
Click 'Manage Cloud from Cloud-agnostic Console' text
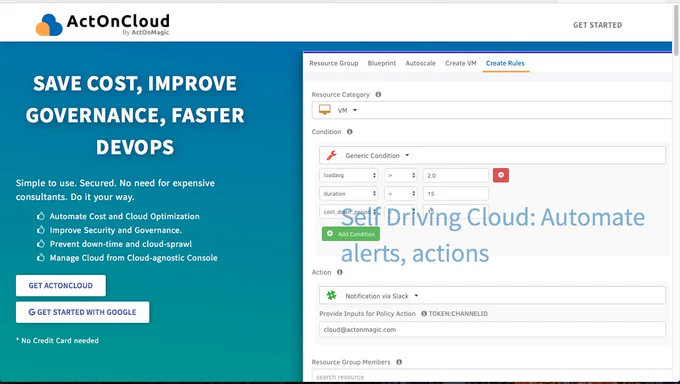pyautogui.click(x=134, y=258)
